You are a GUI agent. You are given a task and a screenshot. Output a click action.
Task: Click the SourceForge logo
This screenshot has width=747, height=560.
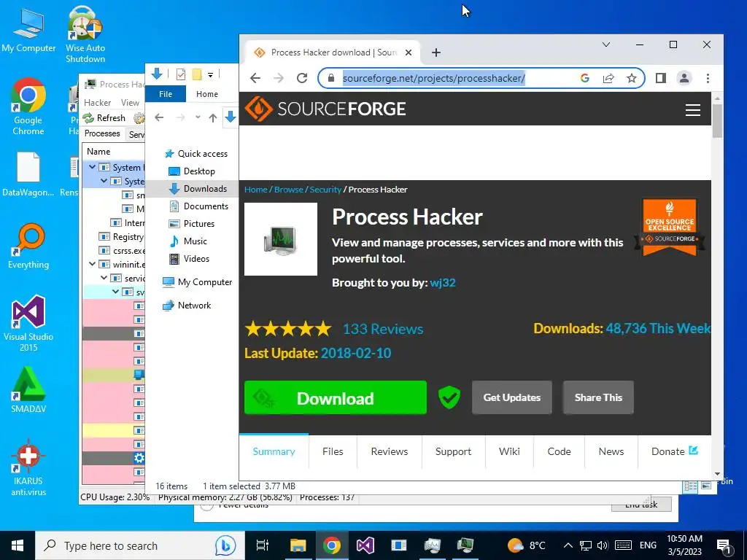point(325,109)
